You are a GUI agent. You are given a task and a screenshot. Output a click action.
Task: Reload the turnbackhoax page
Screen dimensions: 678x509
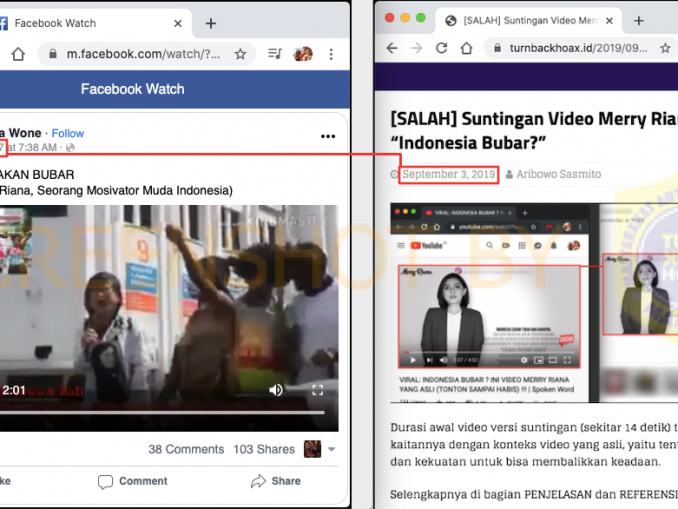point(441,48)
